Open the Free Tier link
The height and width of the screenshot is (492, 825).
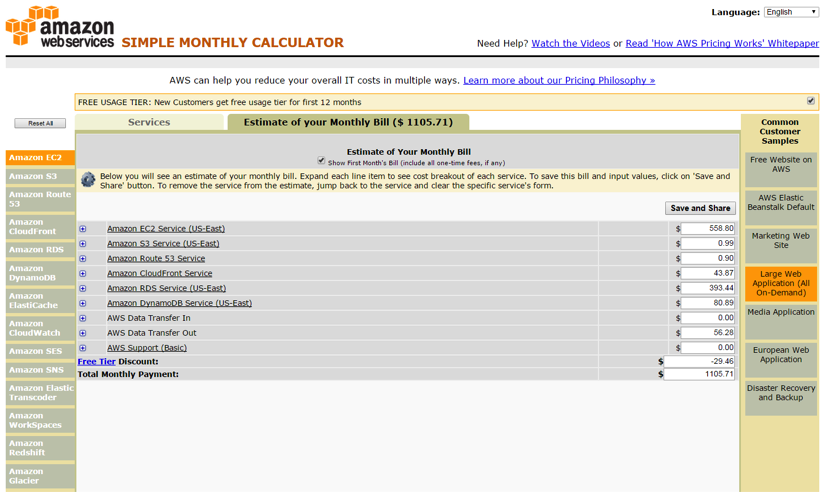96,362
